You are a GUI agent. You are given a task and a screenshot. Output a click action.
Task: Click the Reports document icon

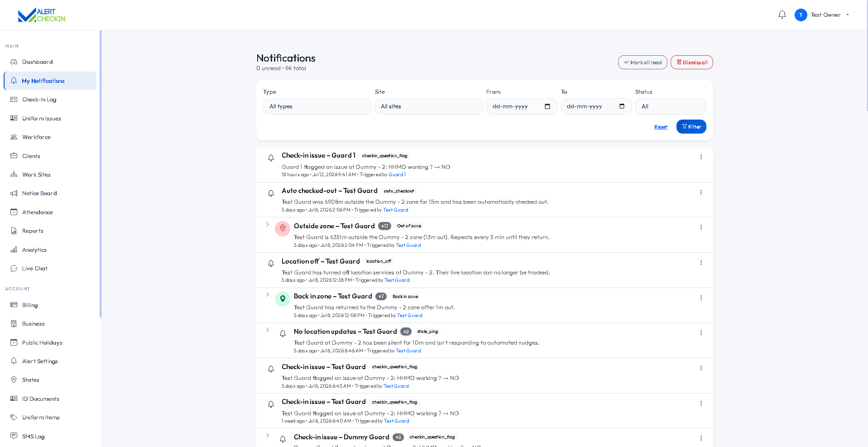point(14,231)
